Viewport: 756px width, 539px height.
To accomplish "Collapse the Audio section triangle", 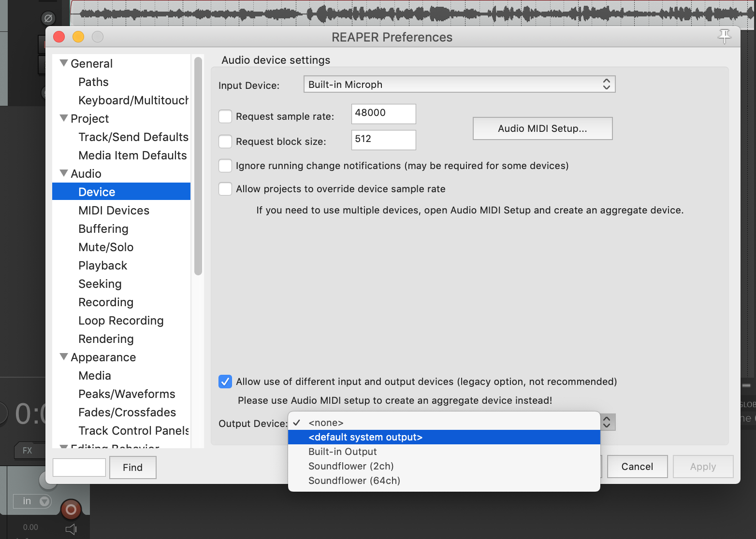I will pos(63,172).
